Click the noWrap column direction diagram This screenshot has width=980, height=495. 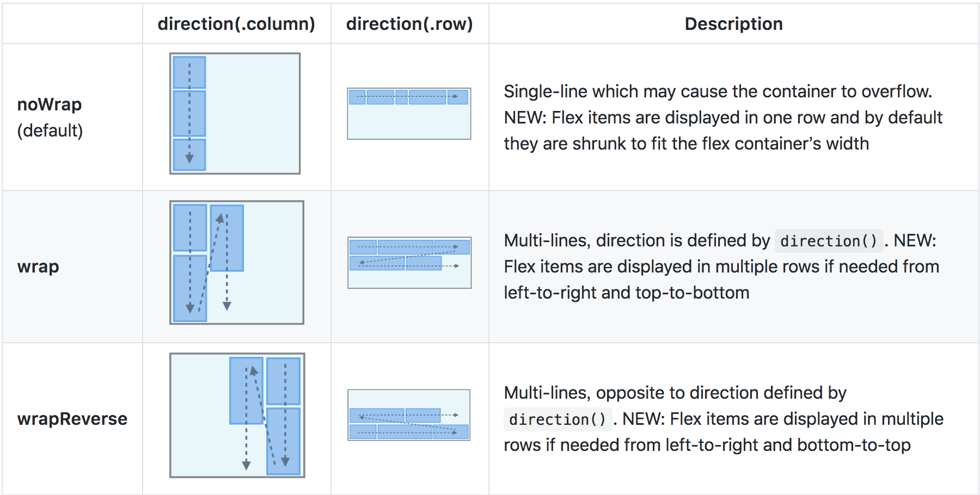(235, 113)
